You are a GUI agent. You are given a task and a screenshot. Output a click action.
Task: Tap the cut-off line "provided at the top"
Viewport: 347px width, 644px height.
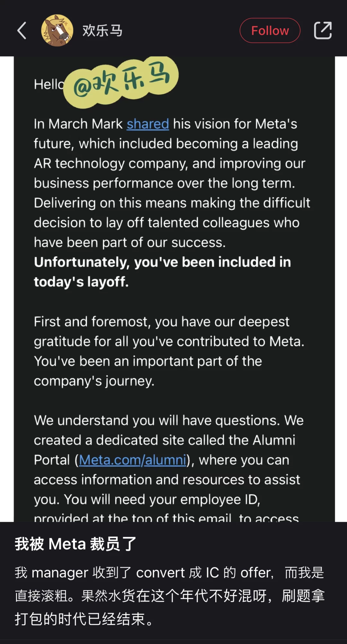pyautogui.click(x=166, y=518)
